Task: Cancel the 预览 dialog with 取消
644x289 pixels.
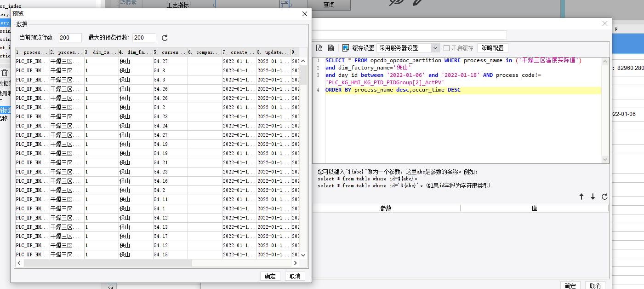Action: coord(295,276)
